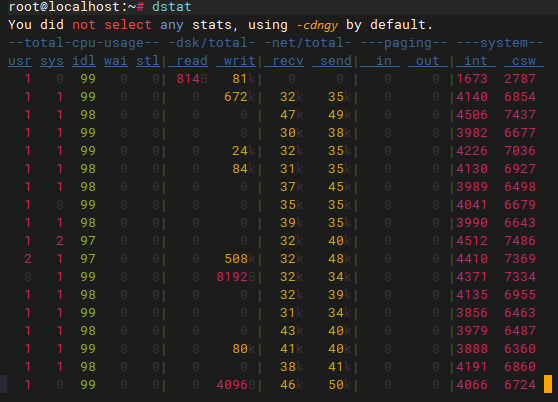Click the wai column label
The width and height of the screenshot is (558, 402).
116,61
